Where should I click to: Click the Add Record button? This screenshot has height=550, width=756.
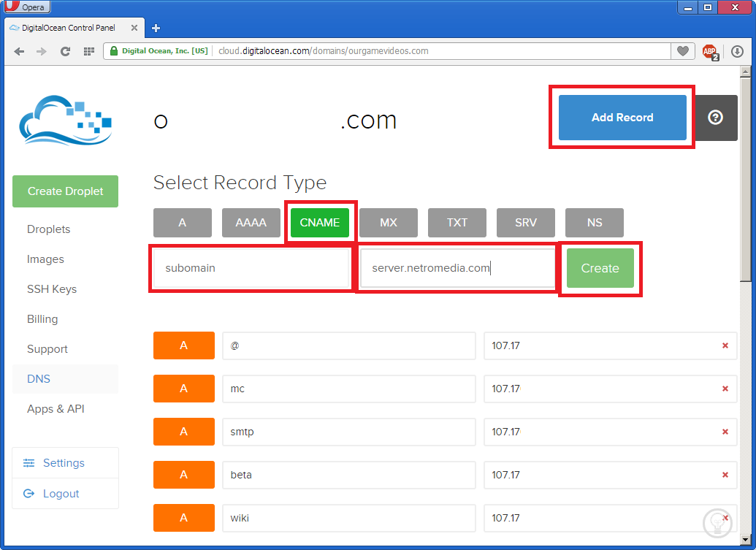pos(622,118)
